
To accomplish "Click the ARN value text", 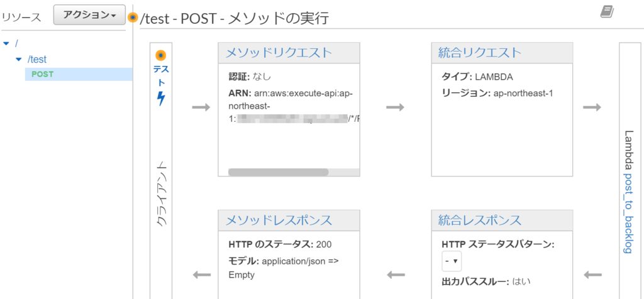I will tap(294, 106).
